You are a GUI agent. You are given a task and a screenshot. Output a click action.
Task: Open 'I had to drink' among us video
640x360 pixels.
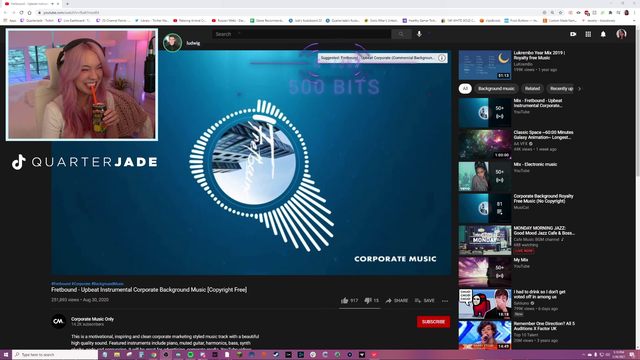point(484,304)
